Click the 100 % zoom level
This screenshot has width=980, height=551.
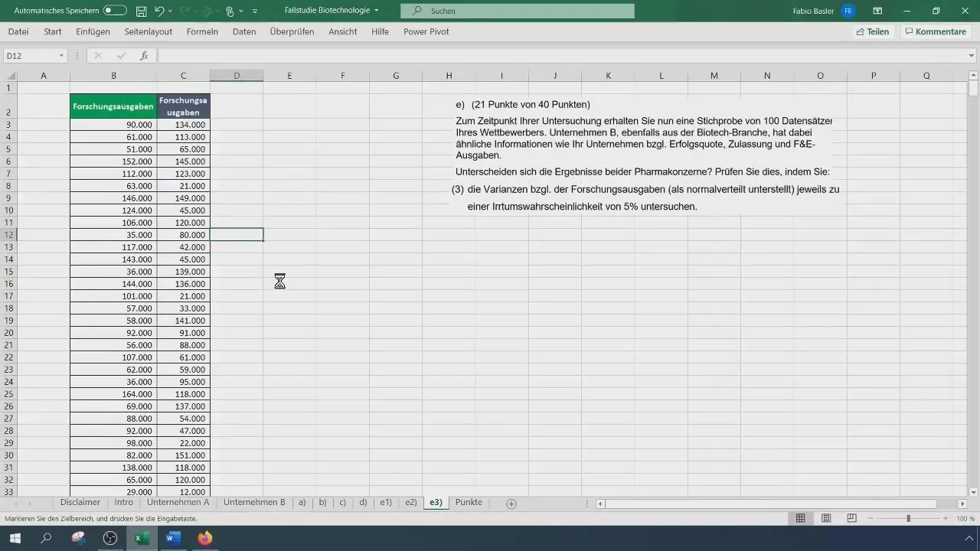pos(965,519)
